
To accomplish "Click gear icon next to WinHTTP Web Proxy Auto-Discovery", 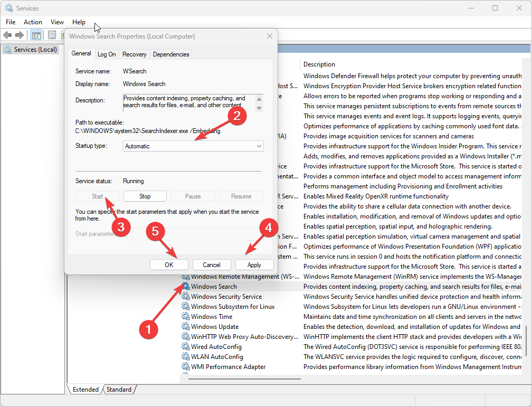I will (x=185, y=336).
